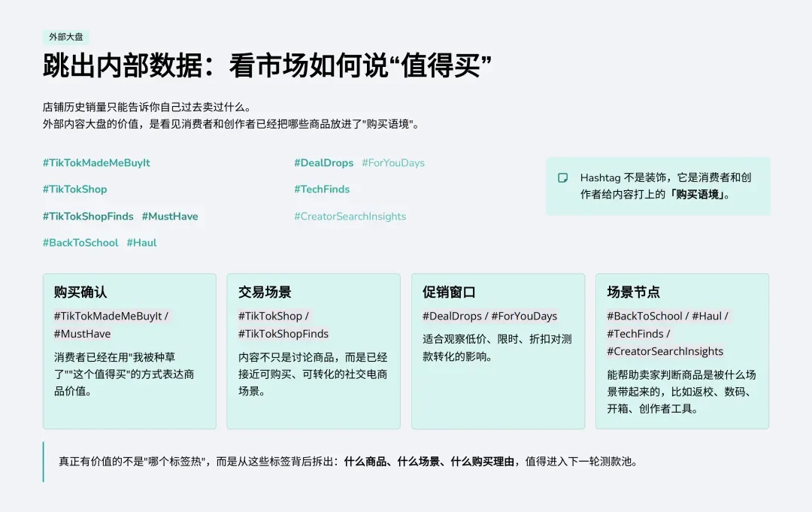Click the Hashtag 不是装饰 callout text

(666, 186)
